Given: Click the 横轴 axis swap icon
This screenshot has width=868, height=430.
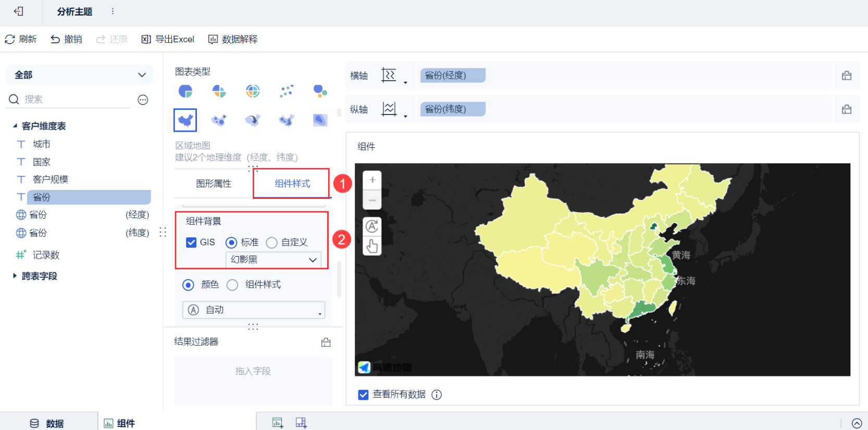Looking at the screenshot, I should 389,75.
